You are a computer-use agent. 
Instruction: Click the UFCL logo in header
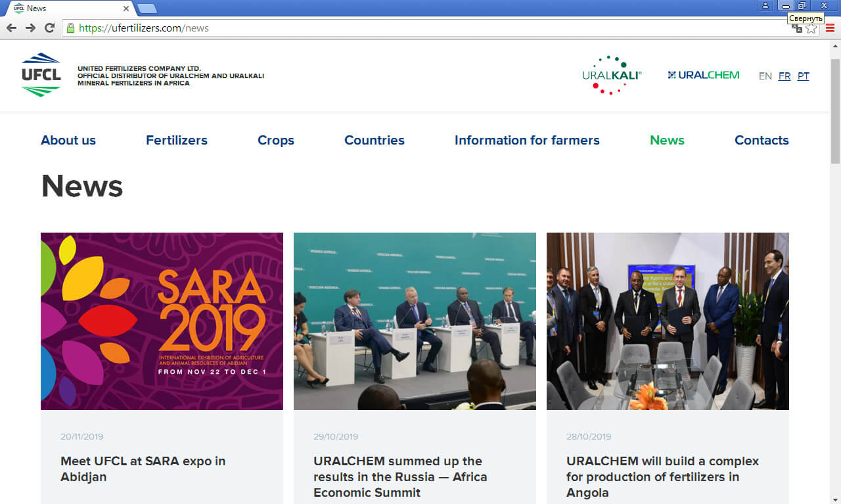(41, 75)
